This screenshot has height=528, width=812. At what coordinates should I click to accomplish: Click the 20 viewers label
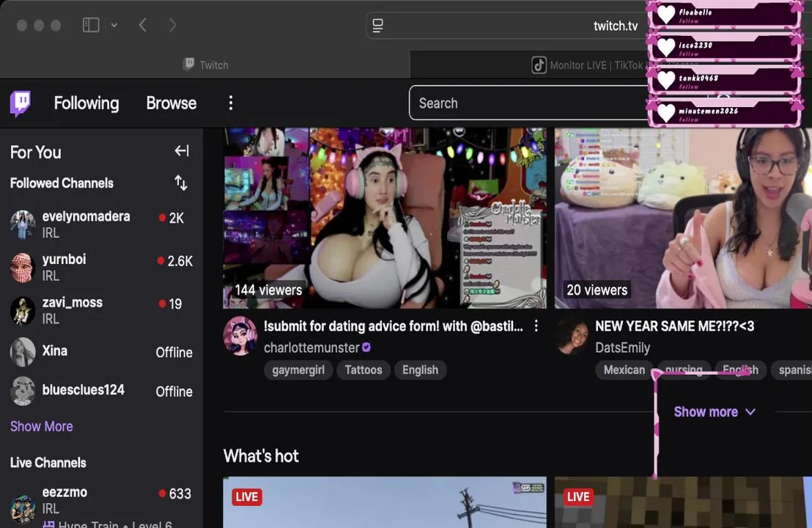(x=597, y=290)
